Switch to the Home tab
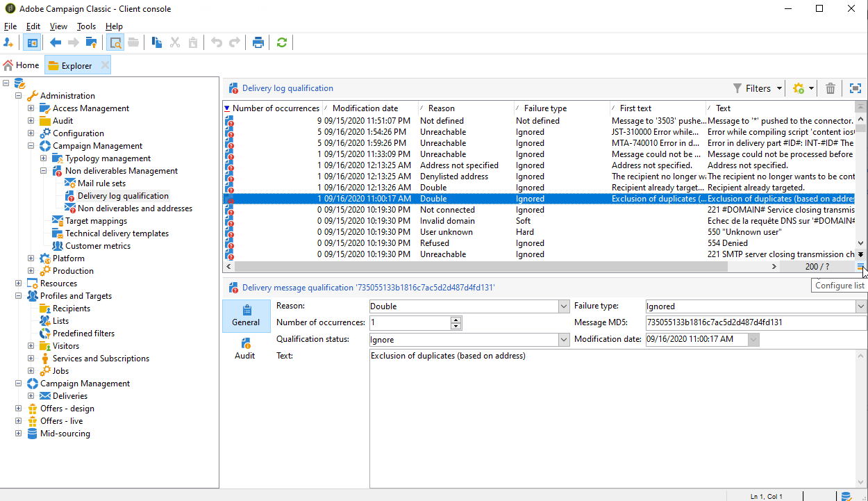The height and width of the screenshot is (501, 868). click(22, 65)
